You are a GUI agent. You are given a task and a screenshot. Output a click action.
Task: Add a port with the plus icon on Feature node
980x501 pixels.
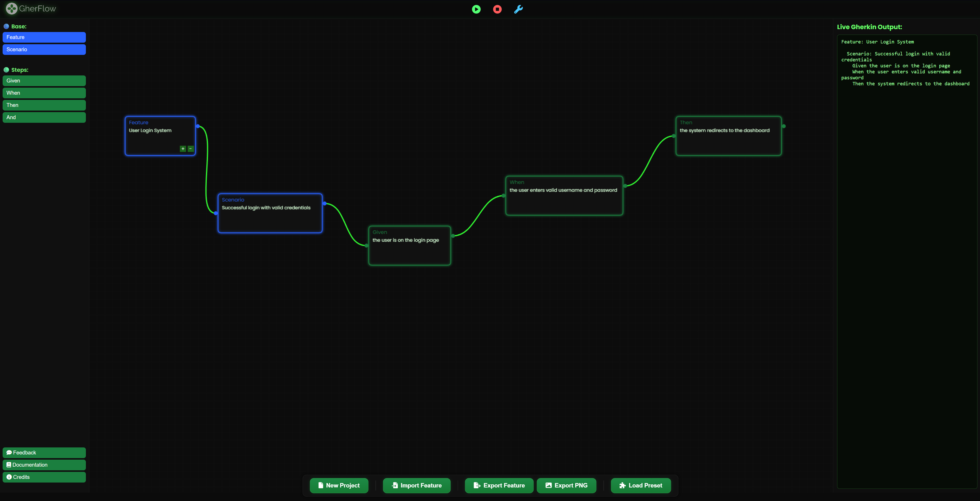[x=183, y=149]
